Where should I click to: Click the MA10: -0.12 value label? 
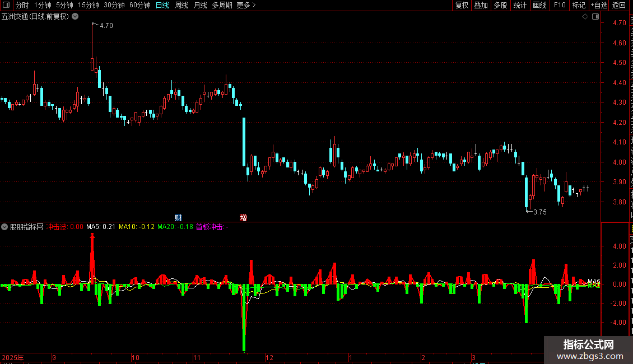pyautogui.click(x=137, y=227)
